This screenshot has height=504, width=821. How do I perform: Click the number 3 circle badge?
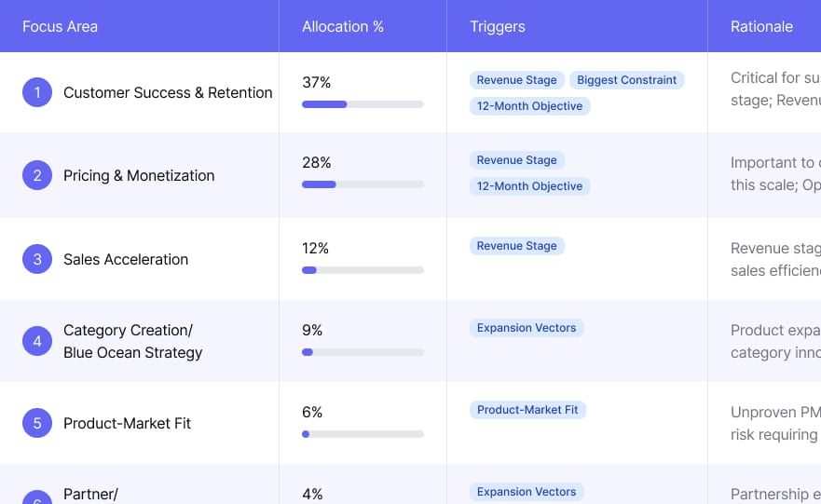37,259
